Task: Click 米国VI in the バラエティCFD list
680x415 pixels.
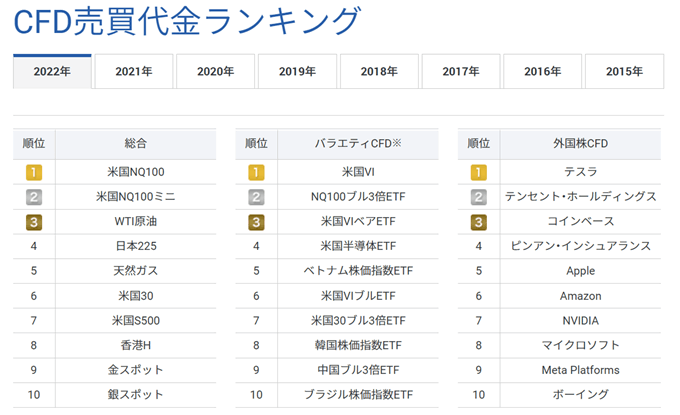Action: click(x=358, y=172)
